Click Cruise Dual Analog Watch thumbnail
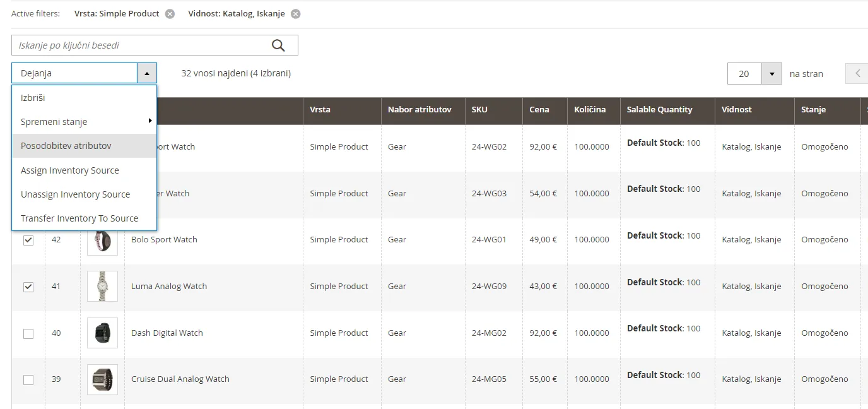This screenshot has height=409, width=868. [x=102, y=379]
